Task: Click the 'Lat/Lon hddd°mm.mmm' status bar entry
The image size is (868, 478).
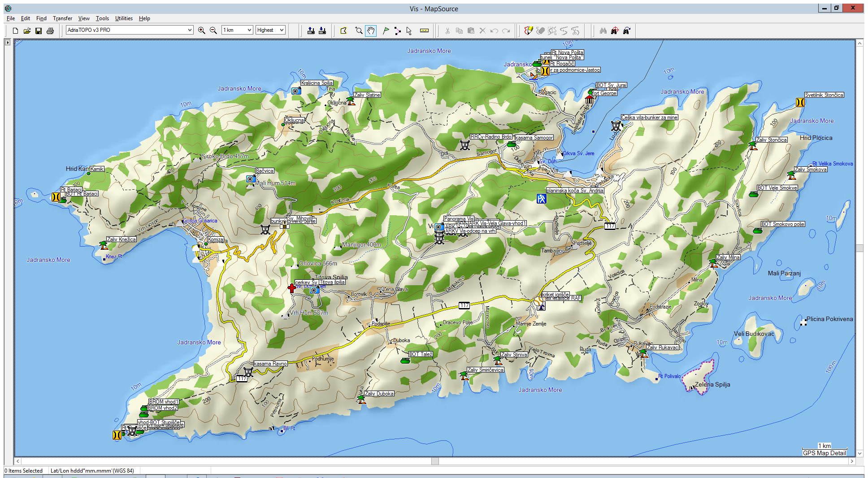Action: click(x=92, y=471)
